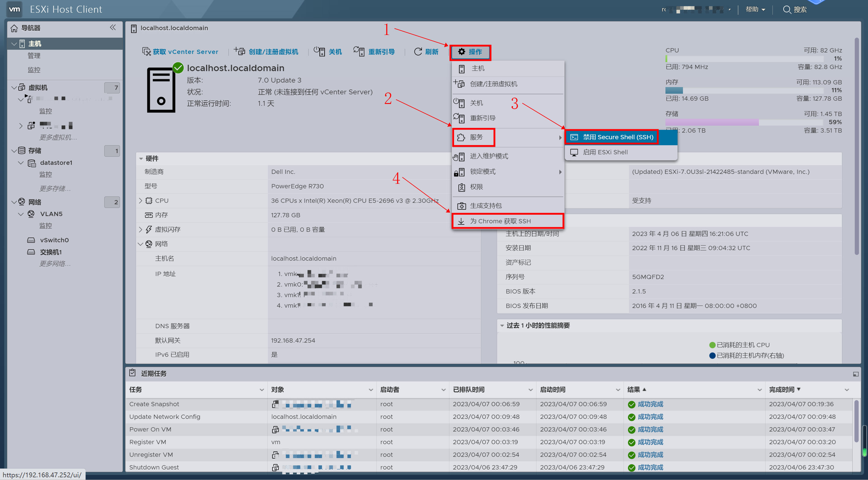Open the 帮助 dropdown menu

point(755,9)
